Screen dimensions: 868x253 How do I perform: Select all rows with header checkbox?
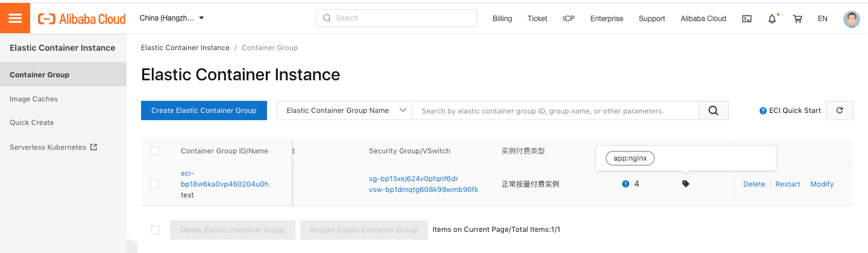coord(155,151)
